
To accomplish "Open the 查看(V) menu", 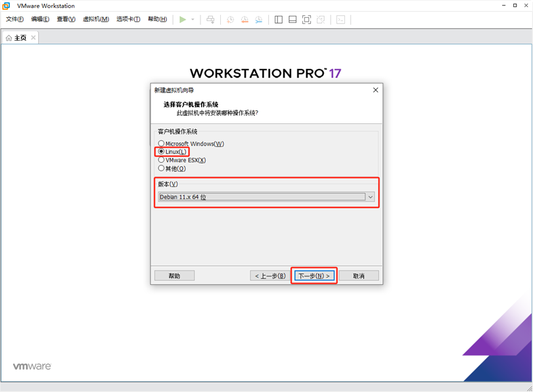I will pos(66,19).
